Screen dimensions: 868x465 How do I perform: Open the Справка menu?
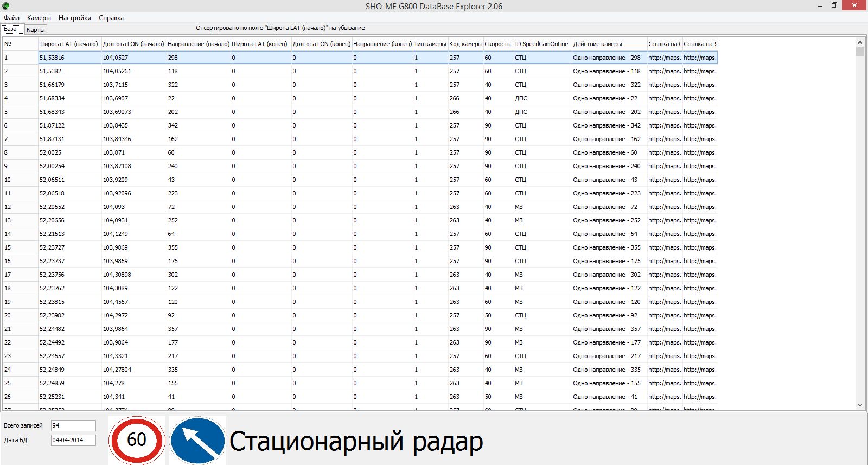coord(111,18)
